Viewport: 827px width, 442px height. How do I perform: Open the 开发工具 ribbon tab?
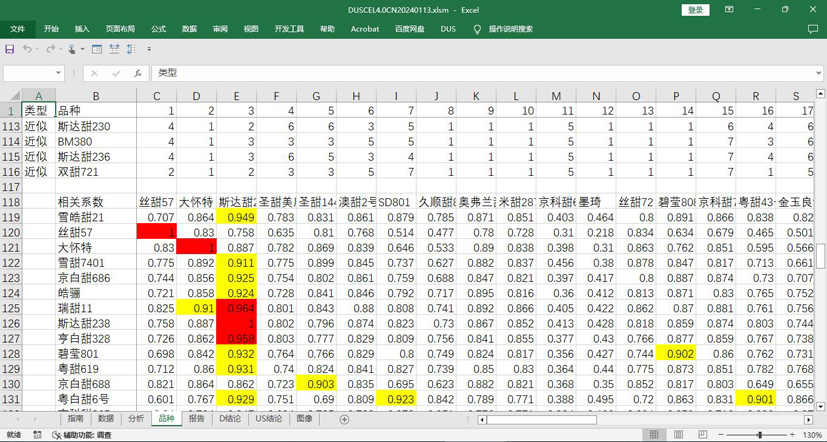[289, 29]
